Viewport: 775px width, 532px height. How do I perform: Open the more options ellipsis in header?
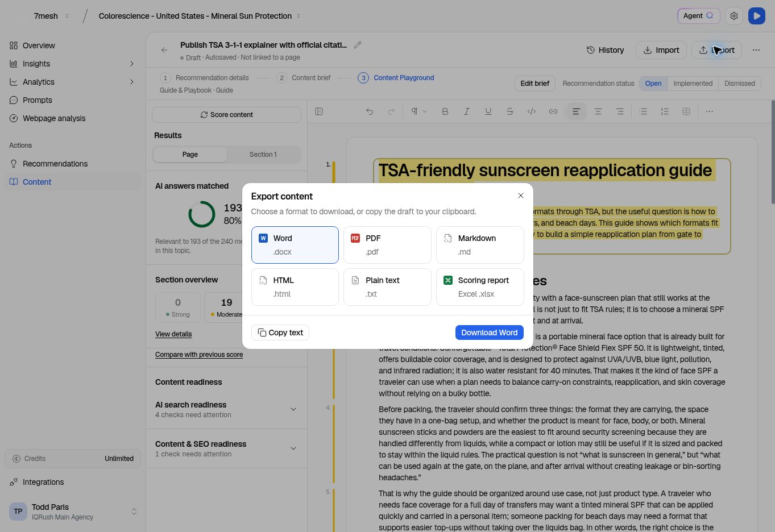coord(756,50)
